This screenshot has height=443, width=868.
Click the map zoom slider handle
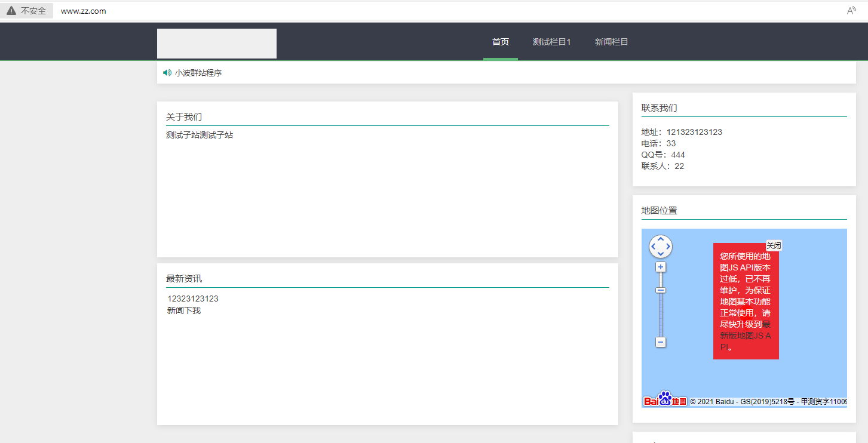click(x=661, y=291)
